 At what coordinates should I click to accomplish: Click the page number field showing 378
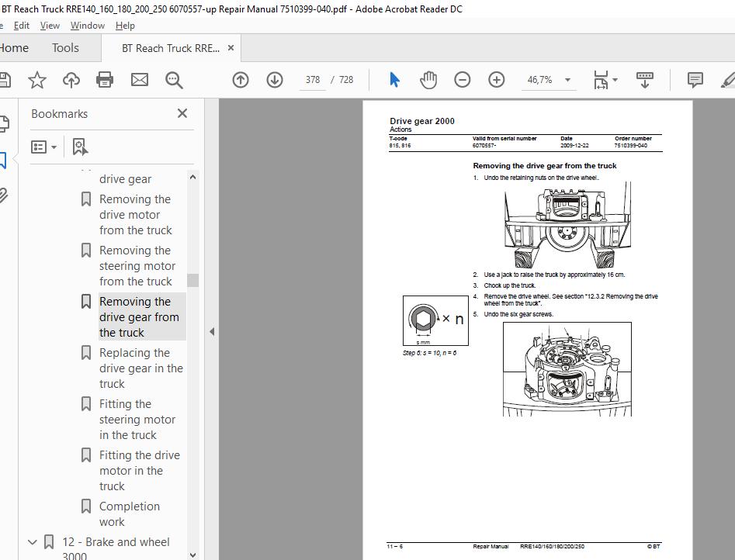[313, 80]
